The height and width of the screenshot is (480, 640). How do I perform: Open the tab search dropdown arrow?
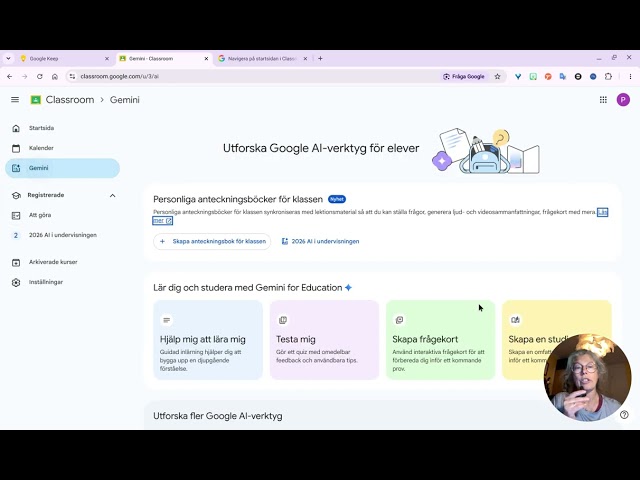pos(8,58)
